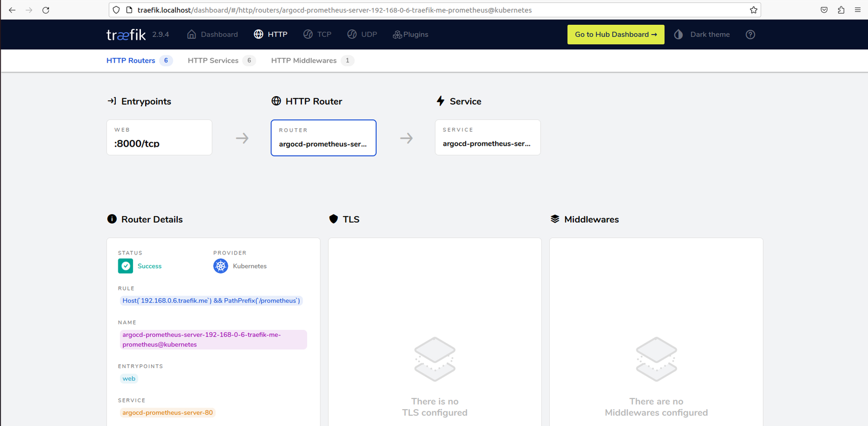Click the page document icon in address bar
Image resolution: width=868 pixels, height=426 pixels.
click(x=129, y=10)
